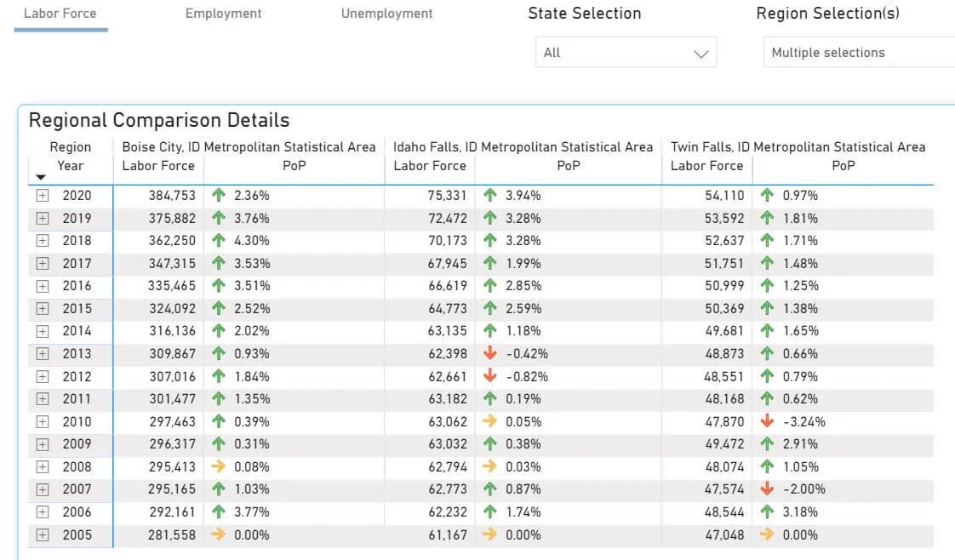This screenshot has height=560, width=955.
Task: Expand the 2016 year row
Action: click(x=42, y=286)
